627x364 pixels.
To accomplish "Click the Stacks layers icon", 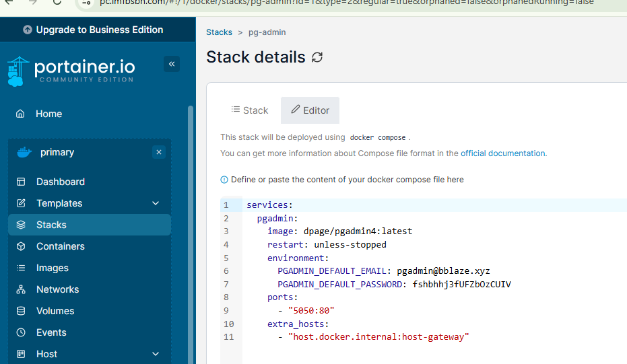I will coord(21,225).
